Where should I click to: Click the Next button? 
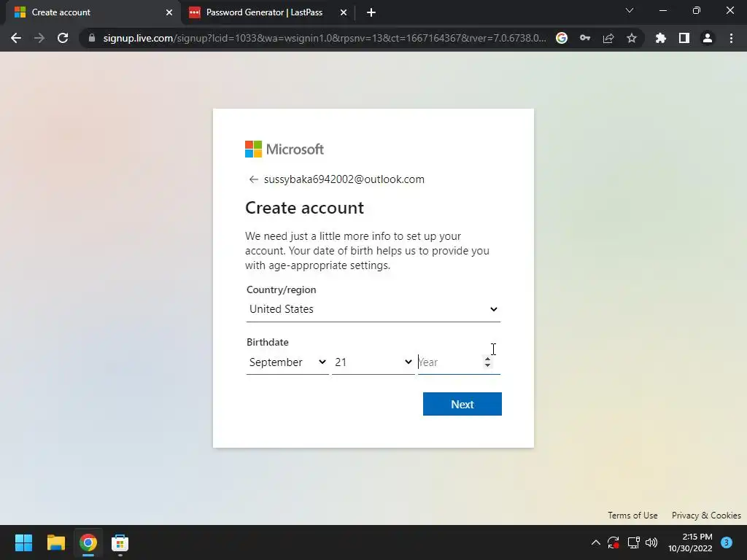[x=462, y=404]
